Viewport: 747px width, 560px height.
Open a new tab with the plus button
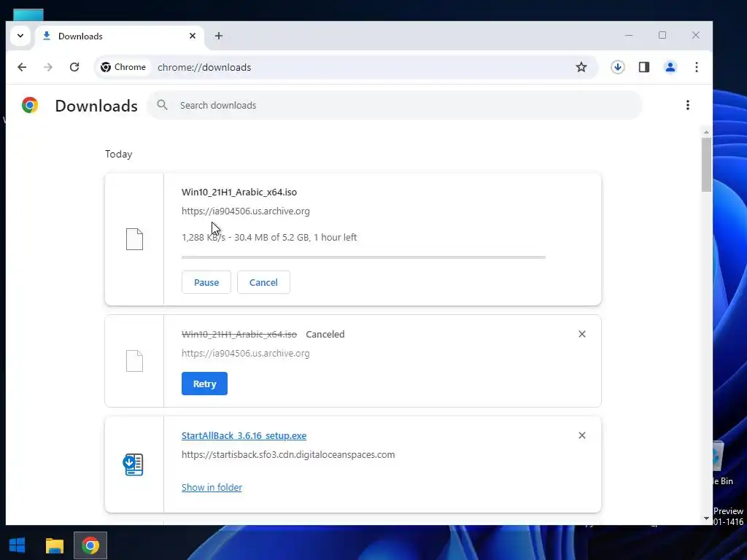(x=219, y=36)
